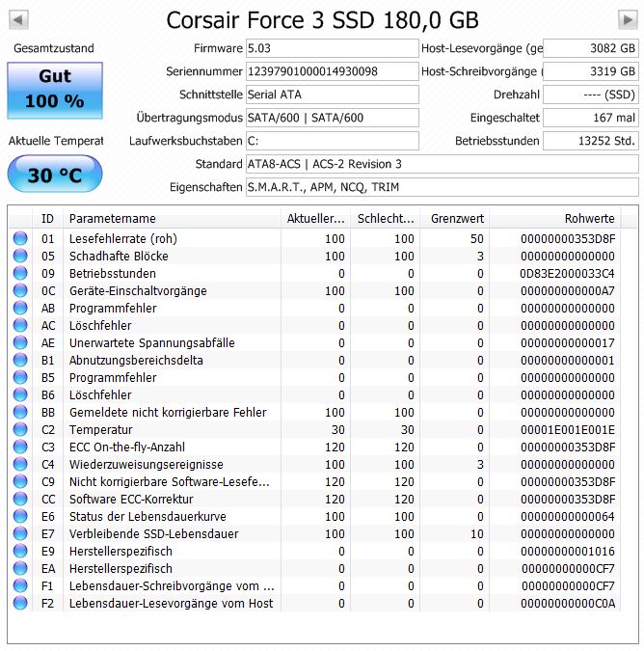This screenshot has width=644, height=651.
Task: Click status orb of row ID C9
Action: point(20,481)
